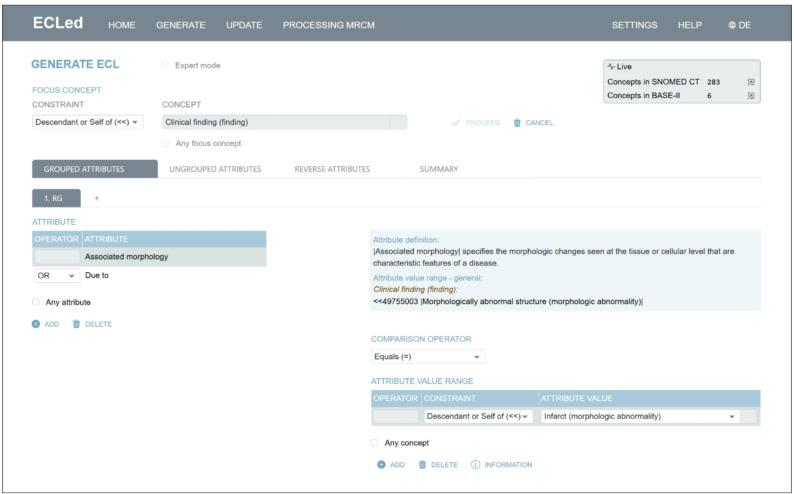794x494 pixels.
Task: Open focus concept Constraint dropdown
Action: [x=88, y=122]
